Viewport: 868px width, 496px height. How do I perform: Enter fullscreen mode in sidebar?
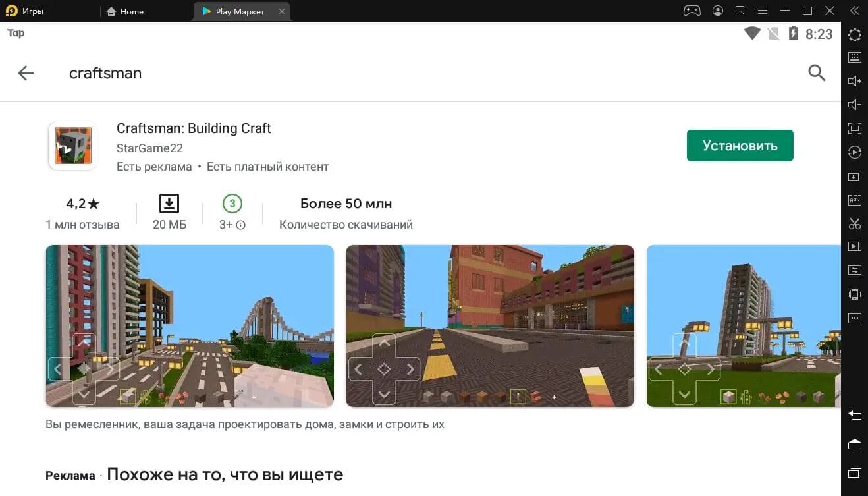pyautogui.click(x=854, y=128)
